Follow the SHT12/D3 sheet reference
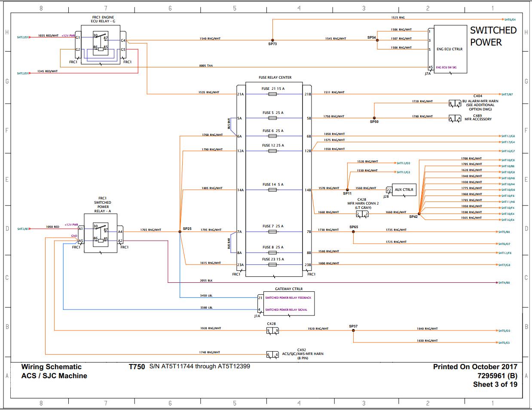The height and width of the screenshot is (410, 532). click(403, 163)
